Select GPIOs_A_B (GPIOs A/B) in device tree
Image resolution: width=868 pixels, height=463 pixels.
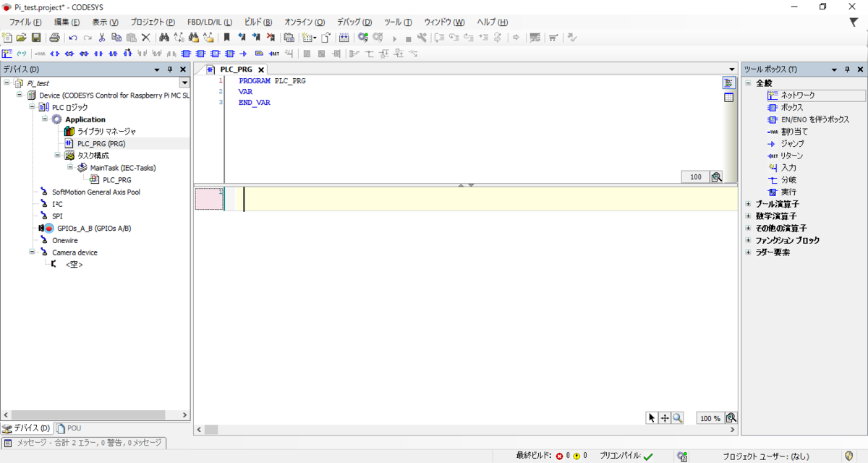[x=94, y=228]
